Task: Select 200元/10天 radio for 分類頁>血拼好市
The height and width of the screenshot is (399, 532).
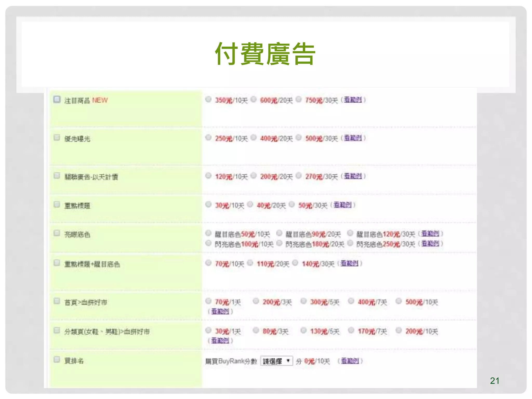Action: 399,330
